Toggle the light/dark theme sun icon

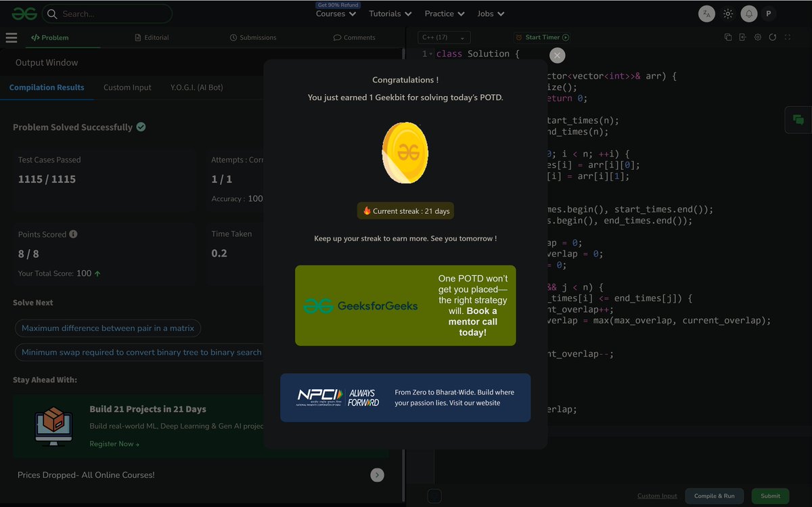(728, 14)
